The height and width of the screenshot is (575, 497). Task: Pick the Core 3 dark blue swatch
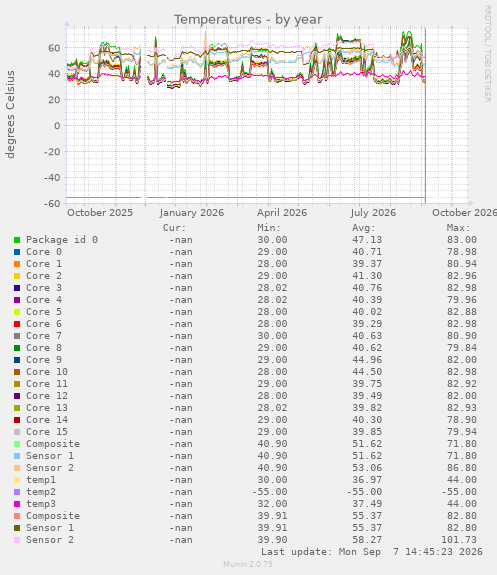click(17, 288)
